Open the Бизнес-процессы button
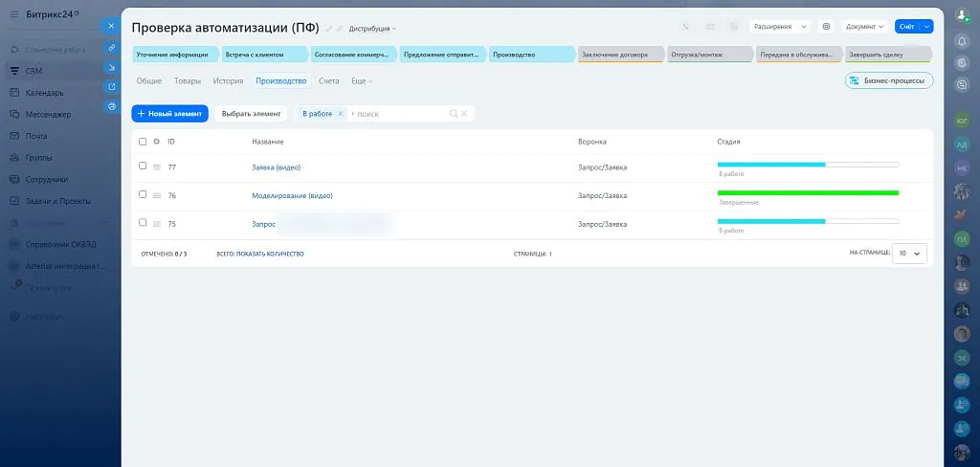The height and width of the screenshot is (467, 980). click(889, 80)
